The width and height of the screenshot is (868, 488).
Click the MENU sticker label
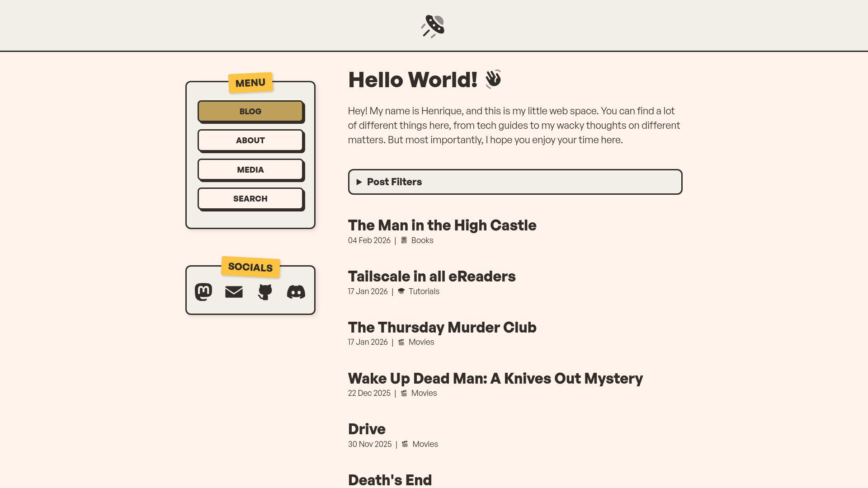coord(250,83)
